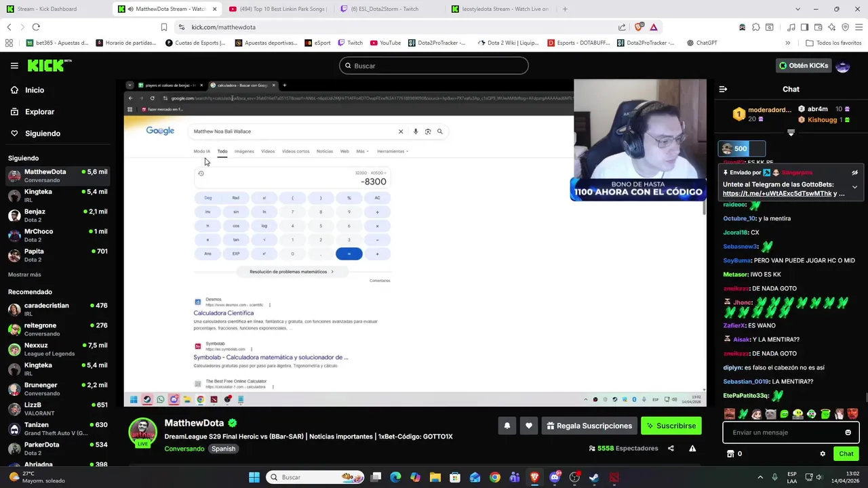Screen dimensions: 868x488
Task: Expand followed list with Mostrar más
Action: [x=24, y=274]
